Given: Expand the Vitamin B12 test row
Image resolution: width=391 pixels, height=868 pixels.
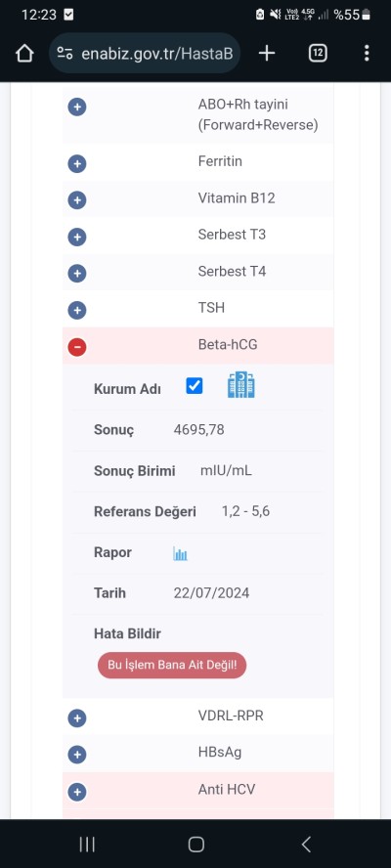Looking at the screenshot, I should click(77, 200).
